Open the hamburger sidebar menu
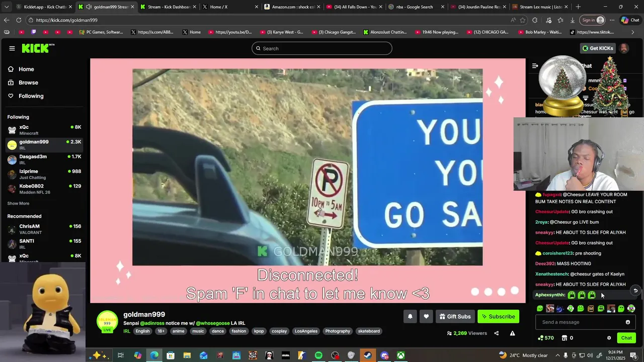The height and width of the screenshot is (362, 644). [x=12, y=48]
